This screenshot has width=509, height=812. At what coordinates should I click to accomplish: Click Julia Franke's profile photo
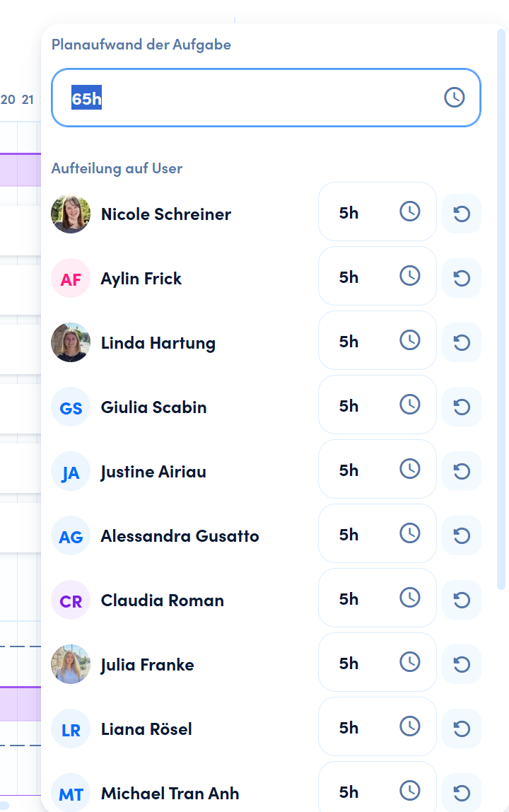(x=71, y=664)
